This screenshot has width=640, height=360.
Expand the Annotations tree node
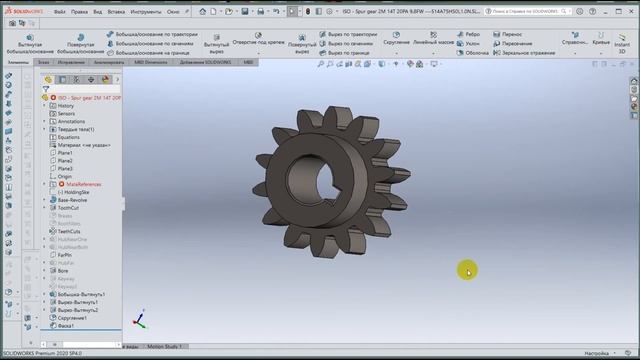(x=44, y=121)
